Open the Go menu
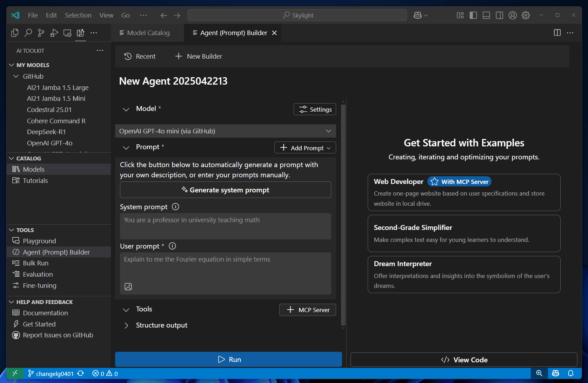 (x=125, y=15)
